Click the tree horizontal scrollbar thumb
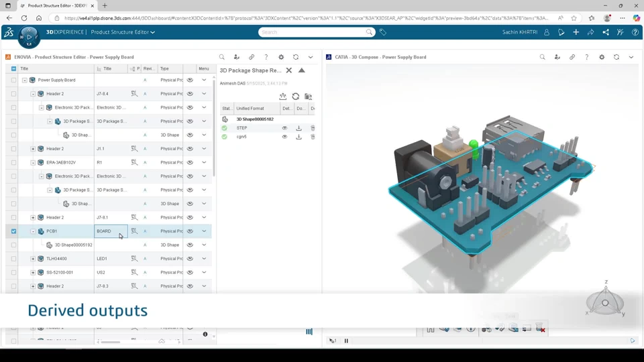The image size is (644, 362). pyautogui.click(x=111, y=342)
